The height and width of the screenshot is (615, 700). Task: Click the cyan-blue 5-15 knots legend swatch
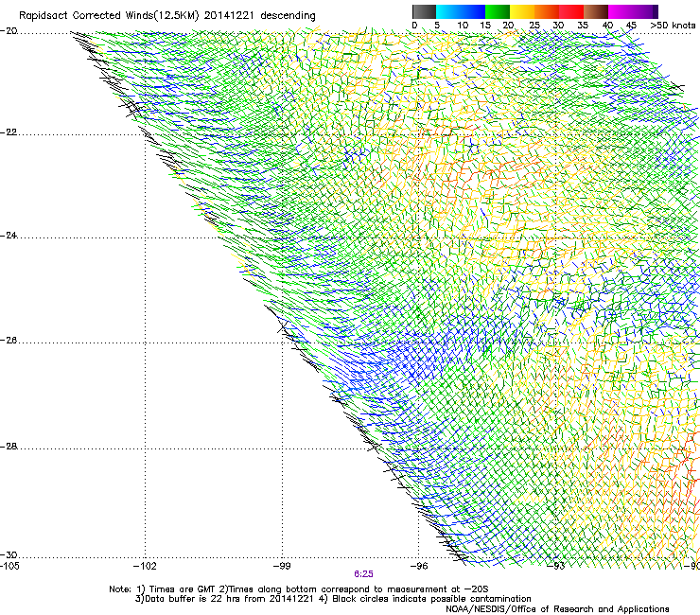click(461, 11)
